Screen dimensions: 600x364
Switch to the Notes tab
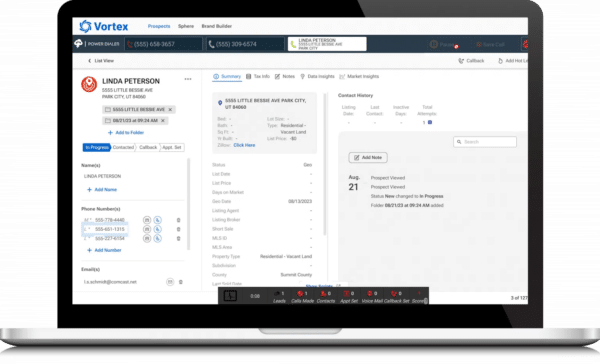pyautogui.click(x=285, y=77)
